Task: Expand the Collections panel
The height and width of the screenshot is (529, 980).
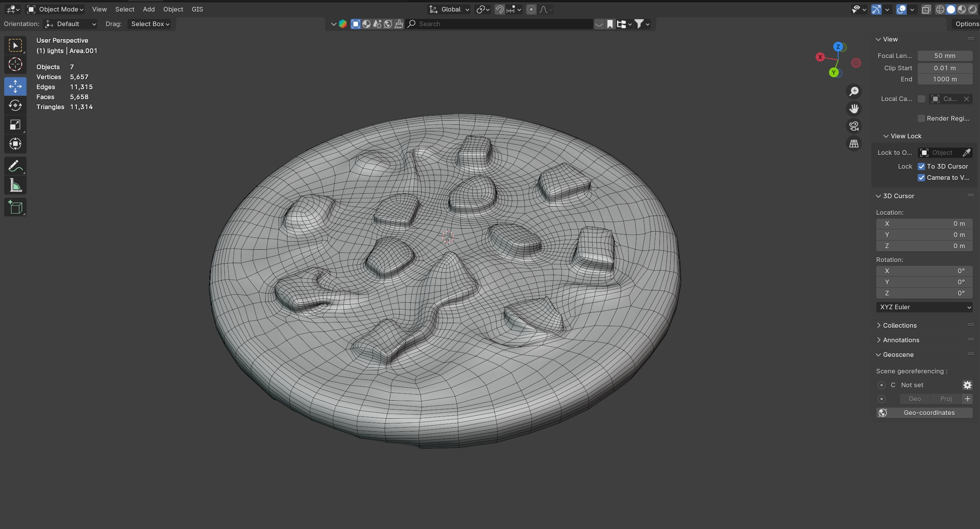Action: (899, 325)
